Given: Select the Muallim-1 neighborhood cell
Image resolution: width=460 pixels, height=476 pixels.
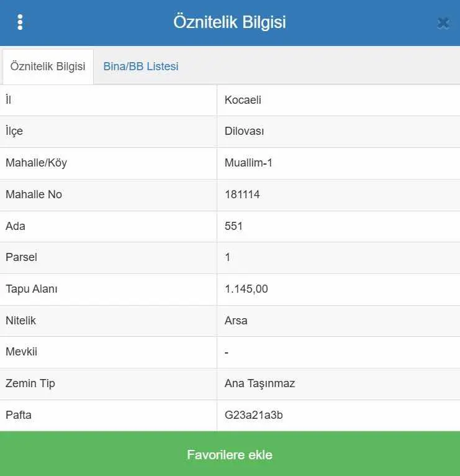Looking at the screenshot, I should 338,163.
